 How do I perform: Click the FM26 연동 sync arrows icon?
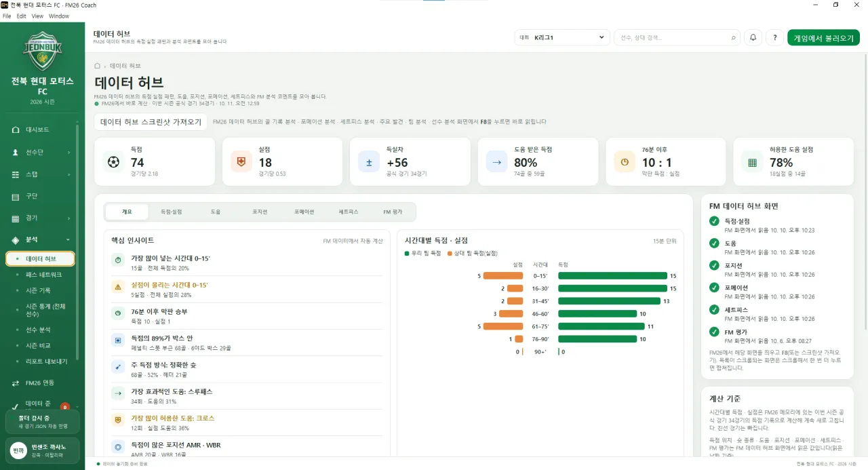coord(16,383)
